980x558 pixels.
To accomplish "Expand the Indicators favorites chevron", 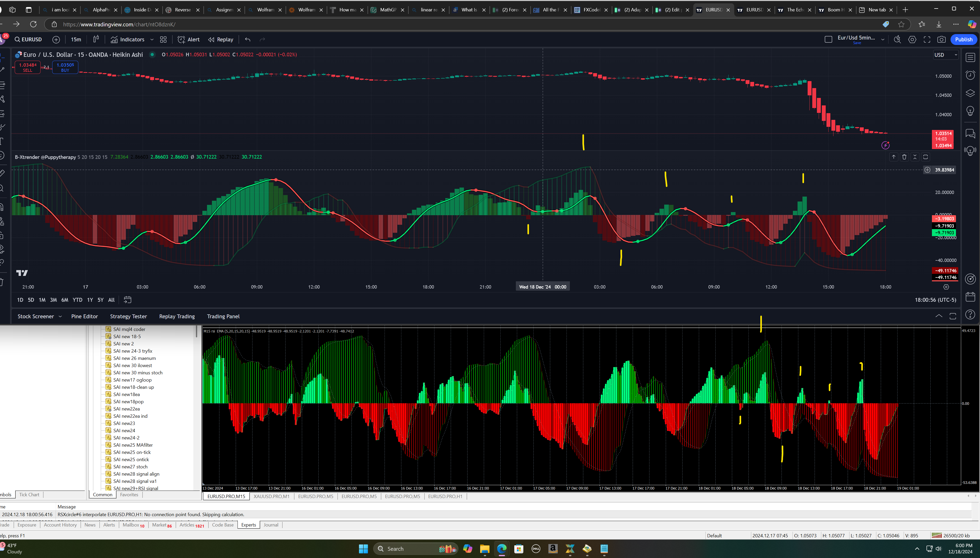I will pyautogui.click(x=152, y=40).
